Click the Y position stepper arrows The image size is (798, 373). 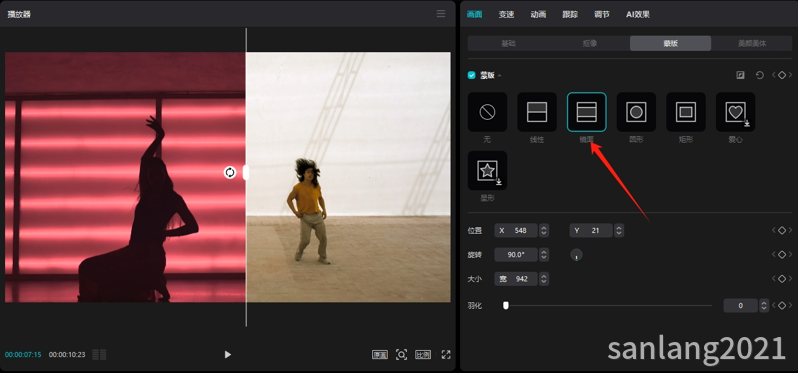point(619,231)
